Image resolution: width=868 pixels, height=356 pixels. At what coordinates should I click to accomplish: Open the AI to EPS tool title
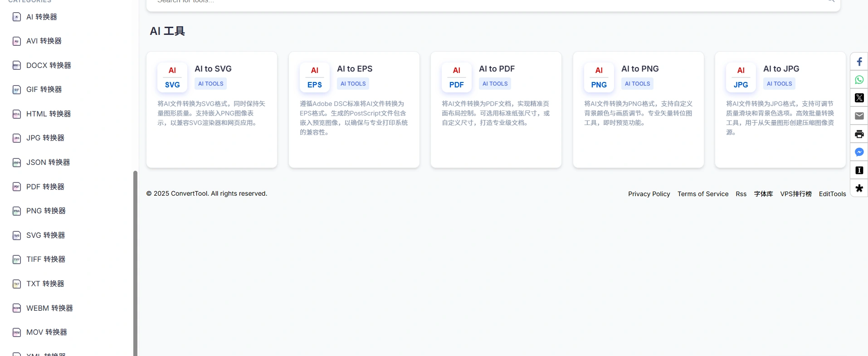[354, 69]
